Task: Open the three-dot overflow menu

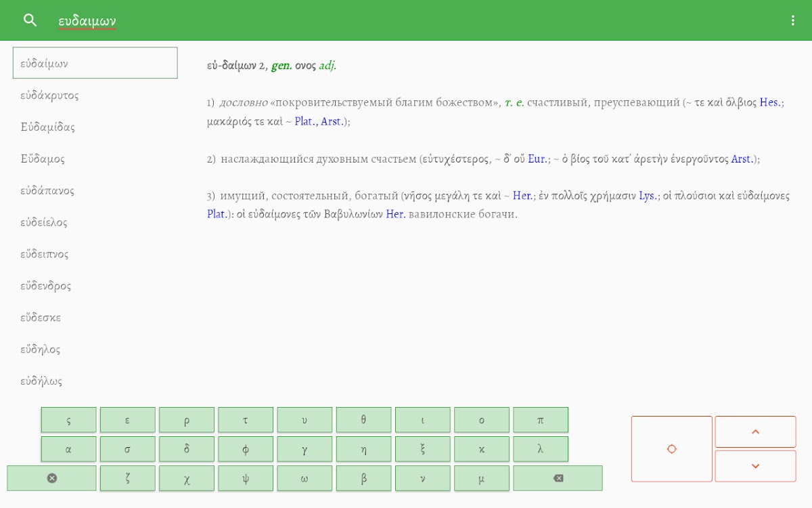Action: [792, 20]
